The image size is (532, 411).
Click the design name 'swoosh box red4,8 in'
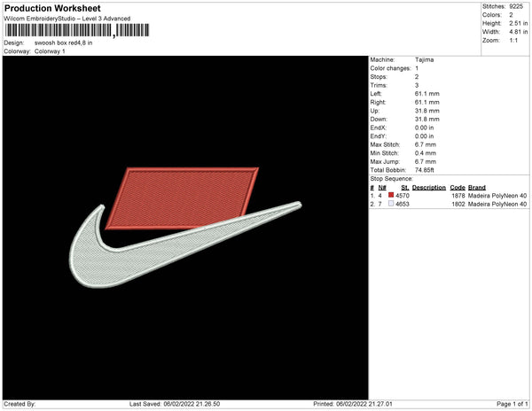(x=64, y=43)
